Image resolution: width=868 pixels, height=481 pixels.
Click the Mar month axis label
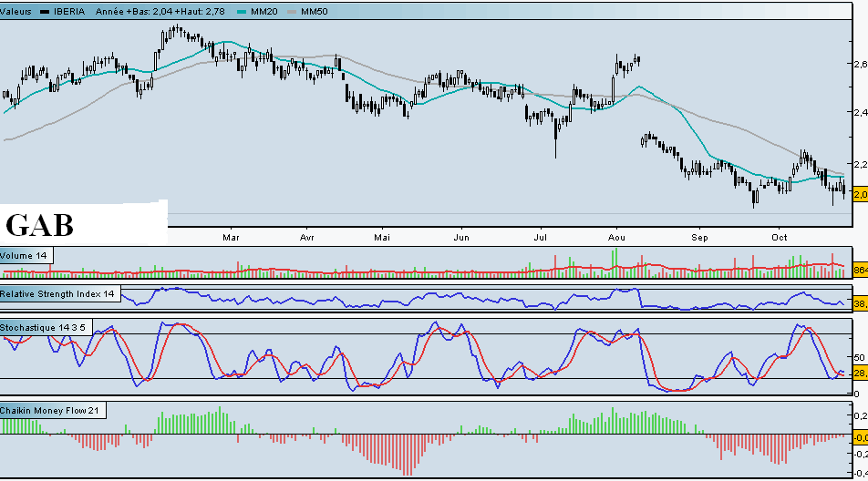[231, 238]
